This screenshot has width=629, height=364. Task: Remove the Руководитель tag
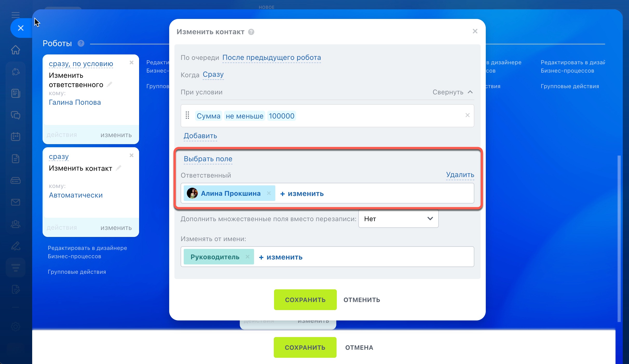point(248,257)
